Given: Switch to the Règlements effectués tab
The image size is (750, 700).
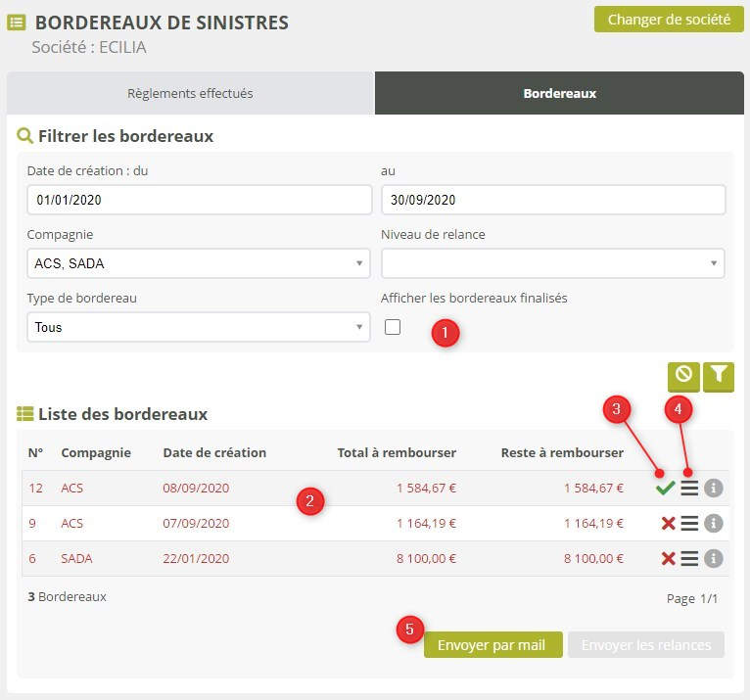Looking at the screenshot, I should [x=190, y=94].
